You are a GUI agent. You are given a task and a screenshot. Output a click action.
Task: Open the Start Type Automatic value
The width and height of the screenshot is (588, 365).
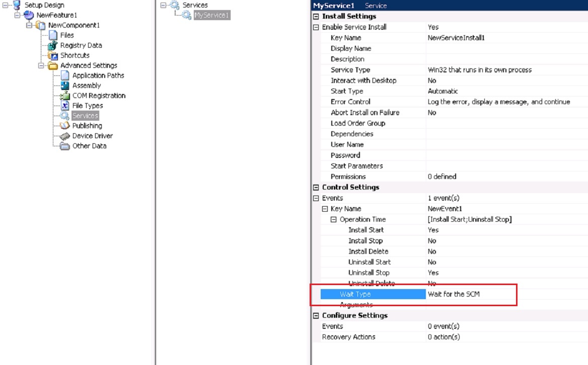pyautogui.click(x=443, y=91)
